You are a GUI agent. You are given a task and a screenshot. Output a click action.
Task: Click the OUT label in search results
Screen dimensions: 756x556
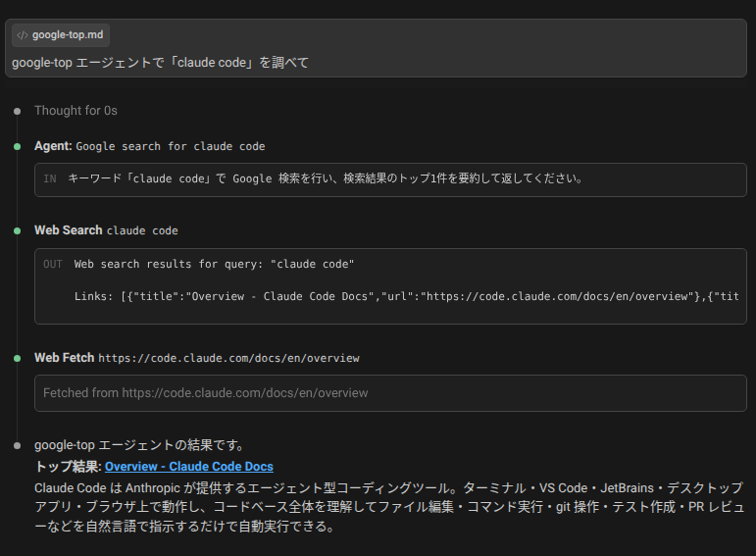[x=53, y=264]
